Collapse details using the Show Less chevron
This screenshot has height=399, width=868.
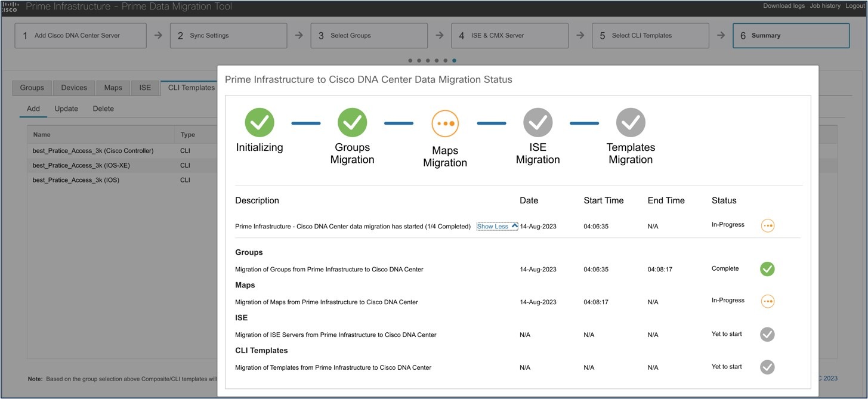[496, 226]
